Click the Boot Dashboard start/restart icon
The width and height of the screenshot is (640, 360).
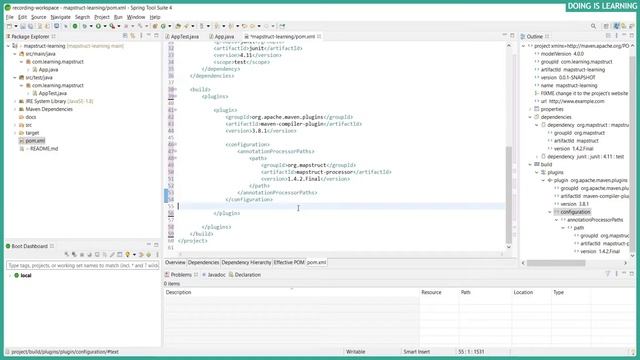pyautogui.click(x=67, y=254)
